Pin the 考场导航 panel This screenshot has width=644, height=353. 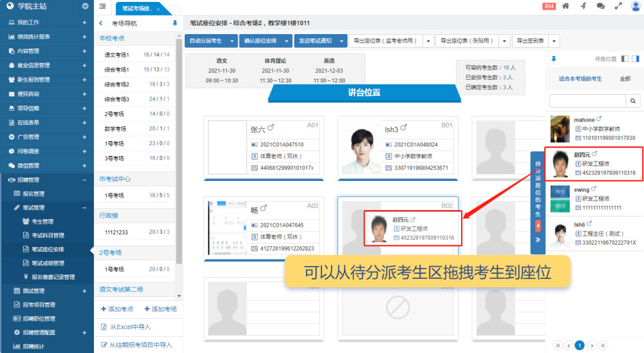(x=175, y=23)
